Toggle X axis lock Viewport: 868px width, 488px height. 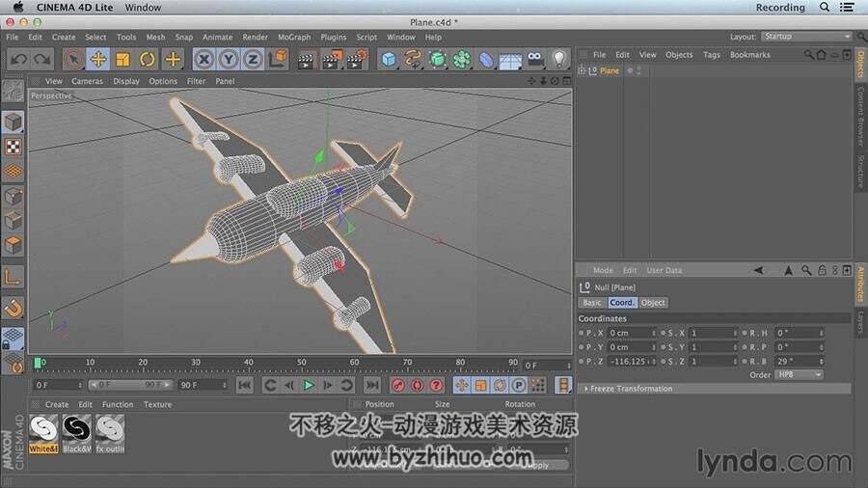pos(204,59)
